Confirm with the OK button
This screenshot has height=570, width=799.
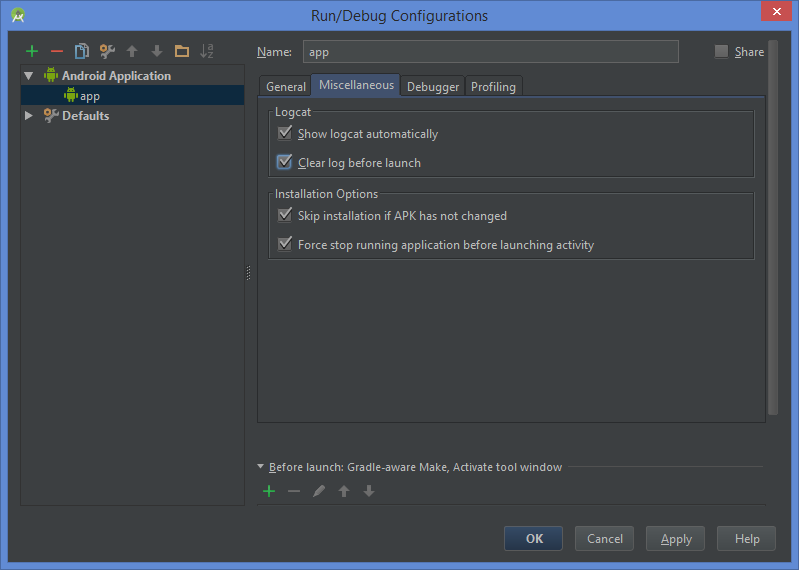(x=534, y=538)
